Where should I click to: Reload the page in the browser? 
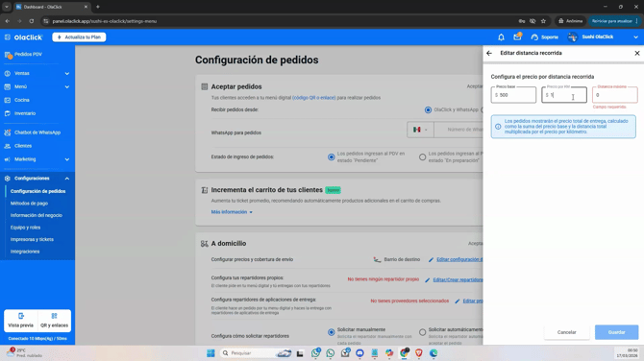(31, 21)
